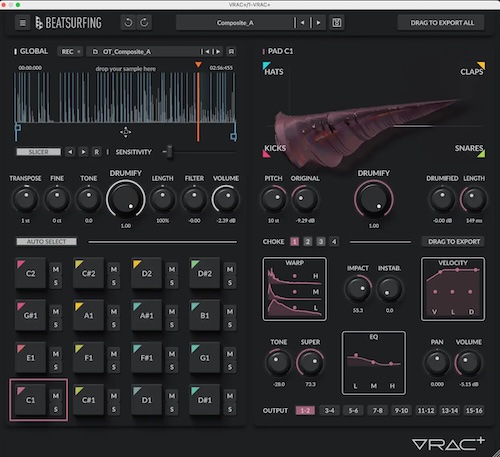500x457 pixels.
Task: Select choke group 1
Action: pyautogui.click(x=294, y=241)
